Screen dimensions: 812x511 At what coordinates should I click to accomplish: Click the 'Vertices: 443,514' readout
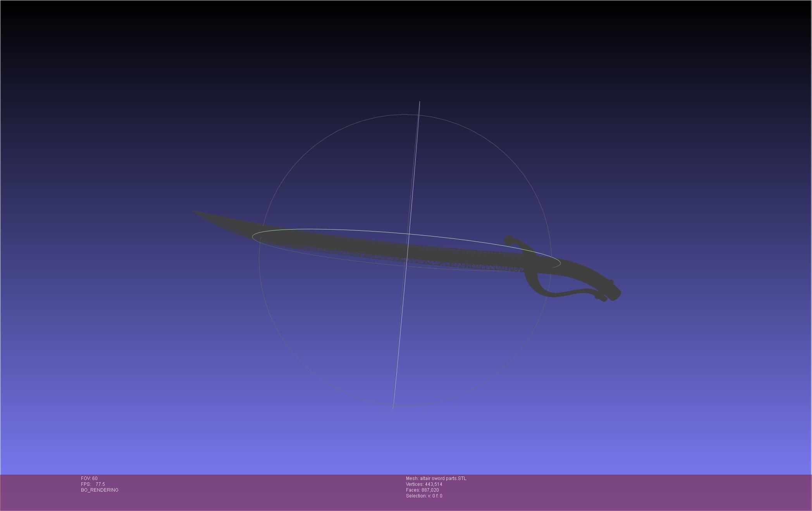[424, 484]
